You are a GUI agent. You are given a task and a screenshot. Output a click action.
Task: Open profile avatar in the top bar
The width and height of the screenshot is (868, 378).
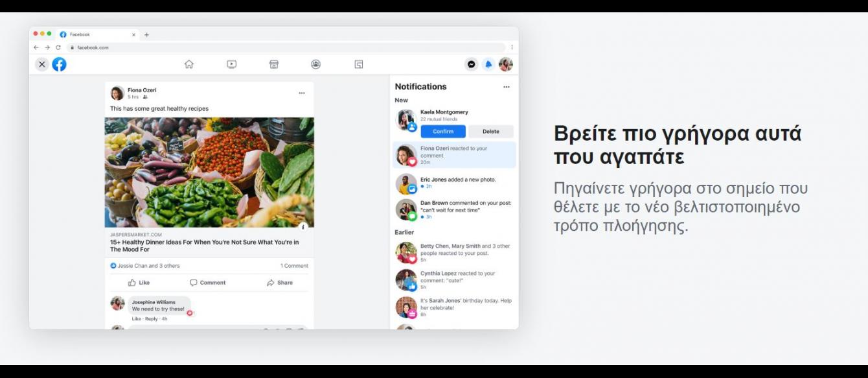click(505, 64)
